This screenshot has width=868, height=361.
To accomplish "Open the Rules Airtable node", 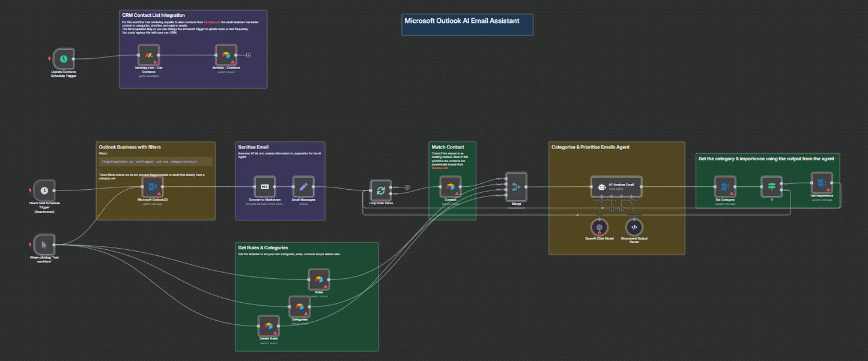I will coord(319,279).
